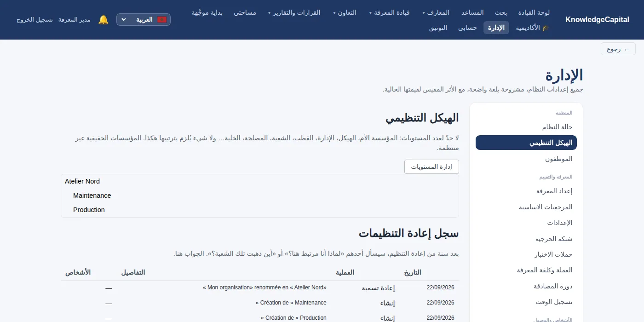644x322 pixels.
Task: Click the إدارة المستويات button
Action: pyautogui.click(x=431, y=167)
